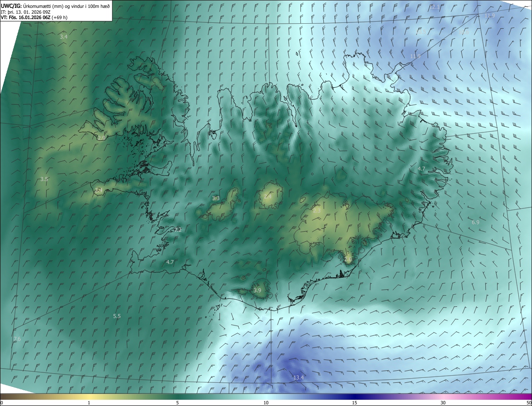Click the colorbar tick labeled 15

pos(355,403)
